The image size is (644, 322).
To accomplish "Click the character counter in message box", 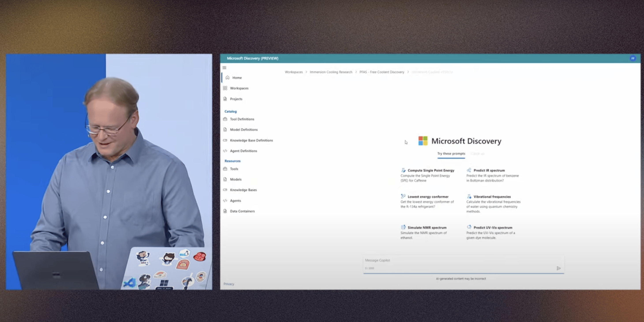I will tap(369, 268).
